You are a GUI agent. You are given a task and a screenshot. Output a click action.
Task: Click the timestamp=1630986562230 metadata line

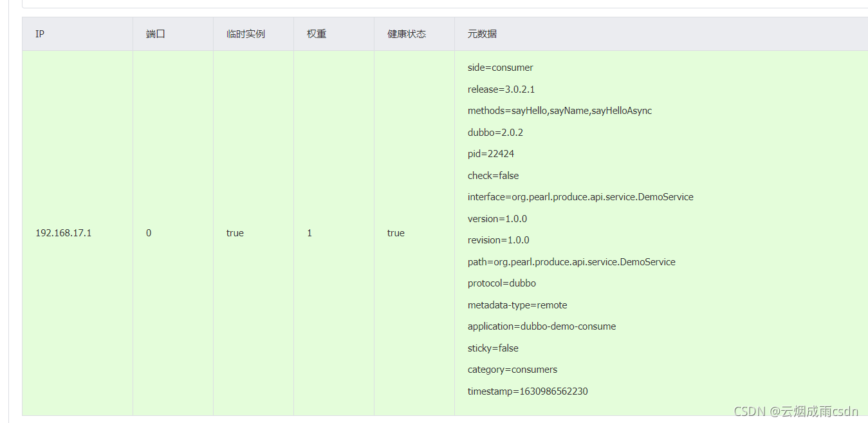528,391
